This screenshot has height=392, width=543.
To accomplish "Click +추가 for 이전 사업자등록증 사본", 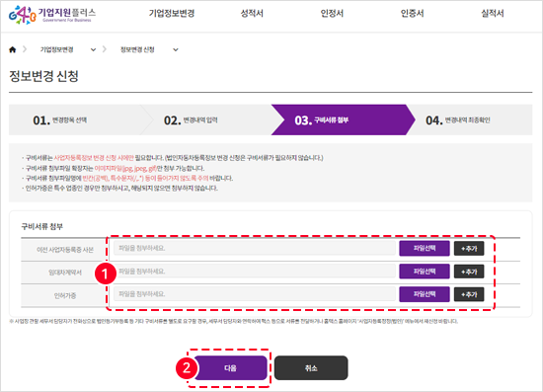I will (x=469, y=249).
